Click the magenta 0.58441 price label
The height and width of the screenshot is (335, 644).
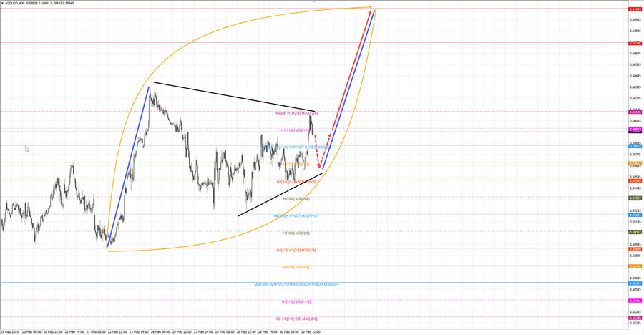[635, 301]
